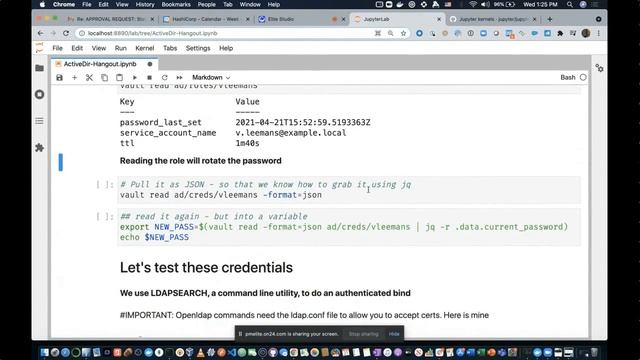Screen dimensions: 640x360
Task: Reload the page in Chrome
Action: click(66, 33)
